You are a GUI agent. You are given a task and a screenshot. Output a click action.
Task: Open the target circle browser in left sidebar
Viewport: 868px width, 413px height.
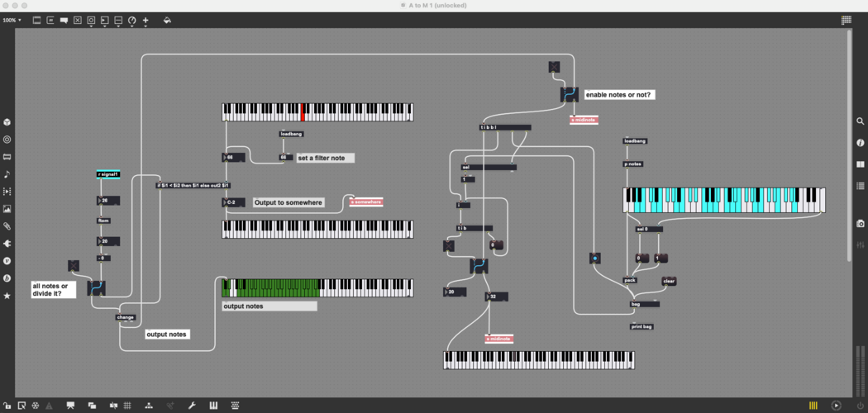pyautogui.click(x=7, y=140)
